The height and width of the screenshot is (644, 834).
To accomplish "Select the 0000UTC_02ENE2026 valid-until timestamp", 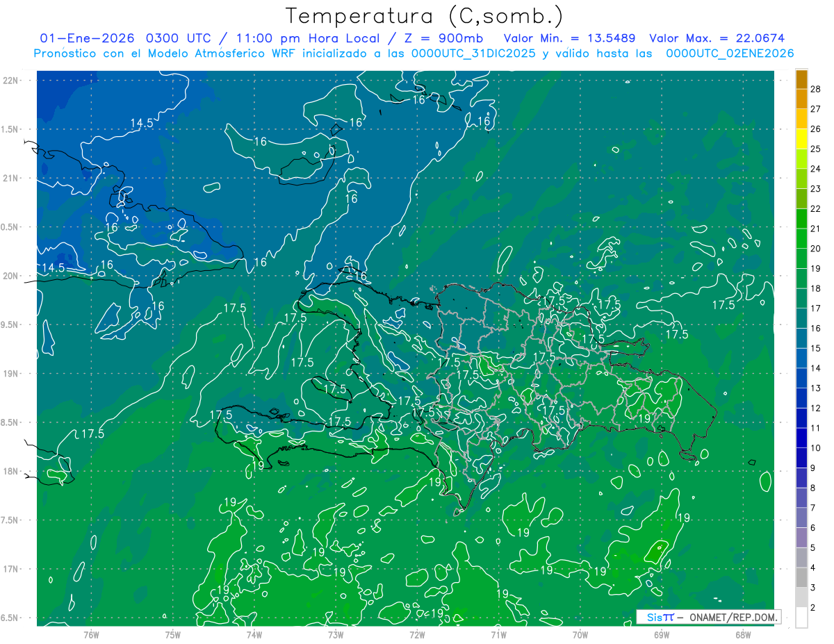I will pyautogui.click(x=730, y=53).
